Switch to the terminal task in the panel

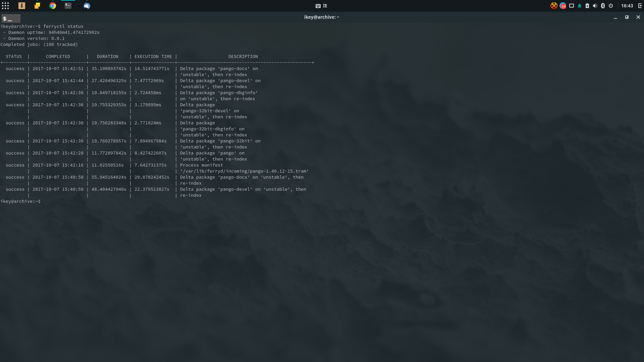(68, 6)
